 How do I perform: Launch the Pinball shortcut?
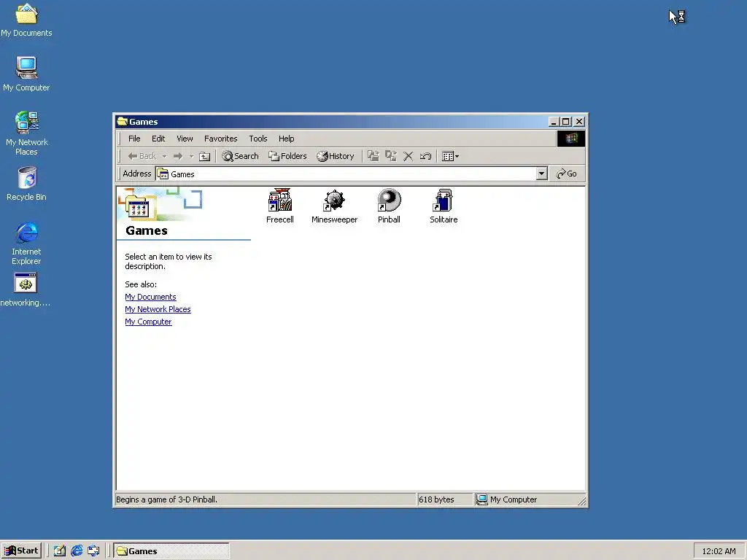pos(389,206)
